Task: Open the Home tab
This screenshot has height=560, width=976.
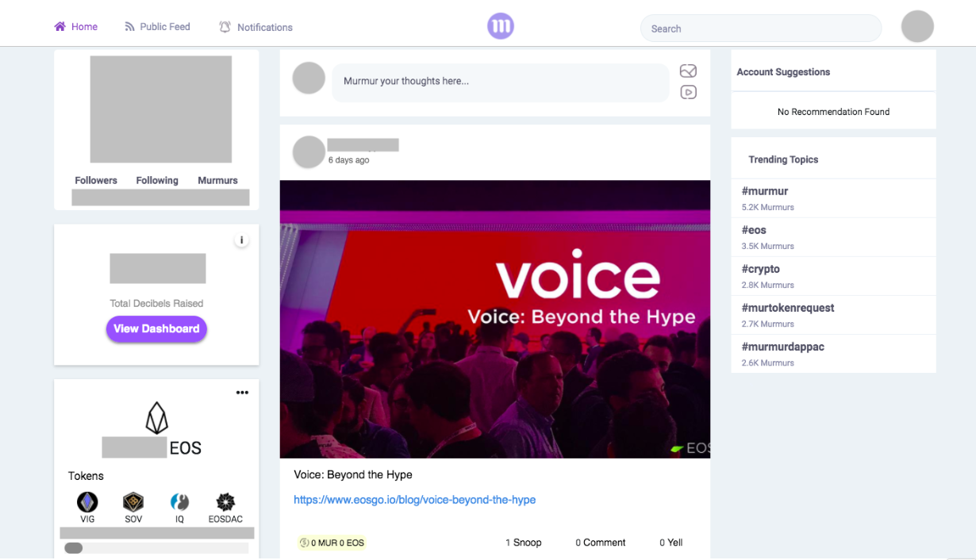Action: [x=76, y=26]
